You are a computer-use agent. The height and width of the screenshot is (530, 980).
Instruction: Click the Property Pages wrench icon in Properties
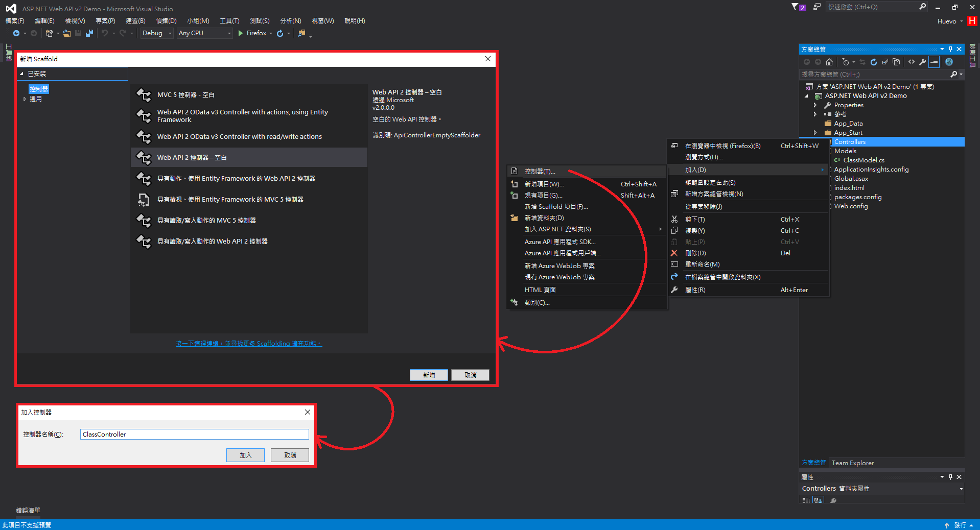pyautogui.click(x=833, y=500)
